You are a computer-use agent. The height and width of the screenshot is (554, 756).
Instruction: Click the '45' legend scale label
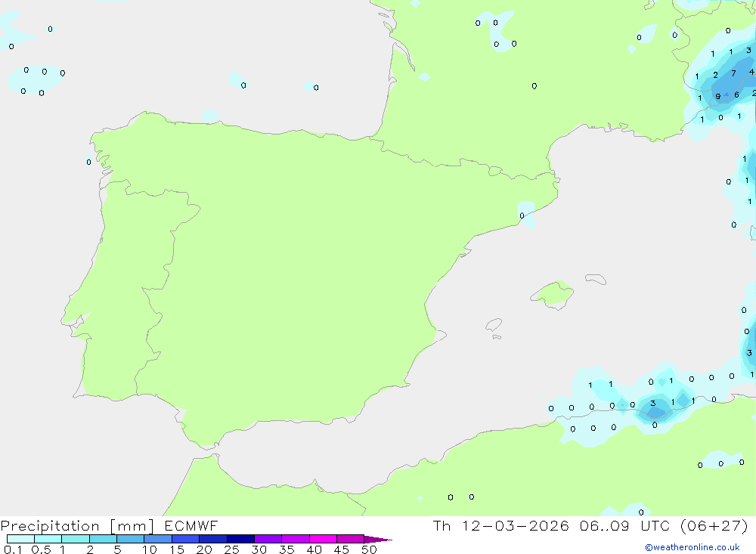click(x=342, y=549)
